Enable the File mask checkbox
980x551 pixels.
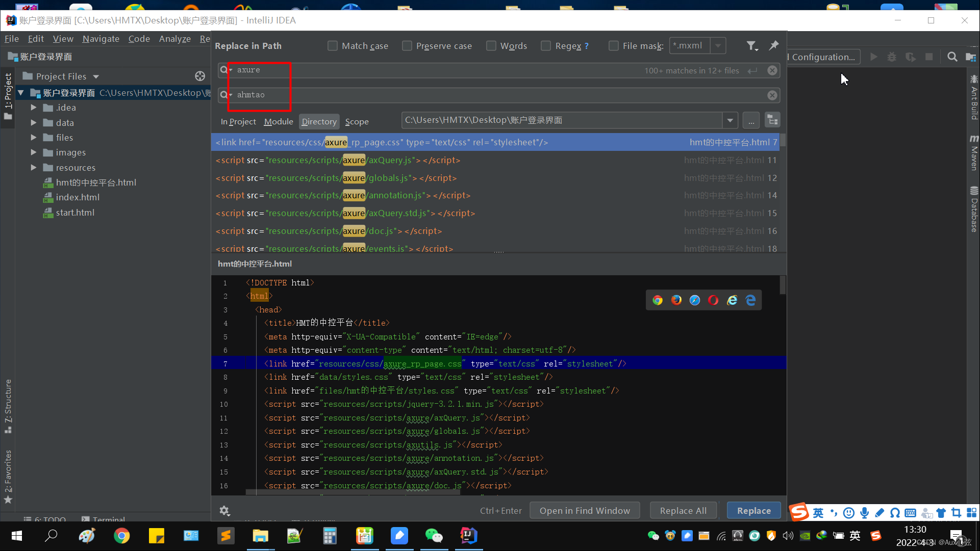pos(614,46)
